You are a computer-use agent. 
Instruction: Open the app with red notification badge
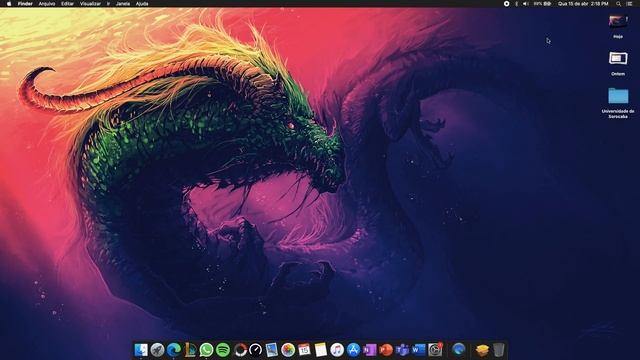pos(436,350)
